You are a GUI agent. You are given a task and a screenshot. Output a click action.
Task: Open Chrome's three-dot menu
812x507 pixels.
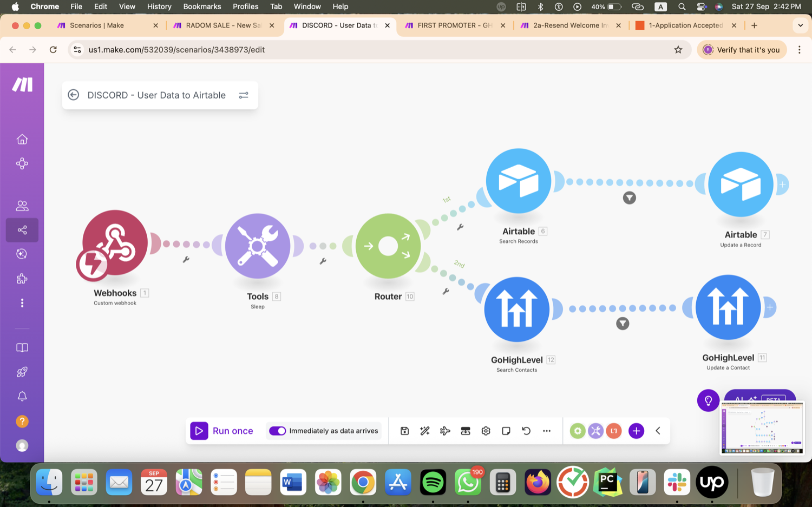click(x=800, y=50)
